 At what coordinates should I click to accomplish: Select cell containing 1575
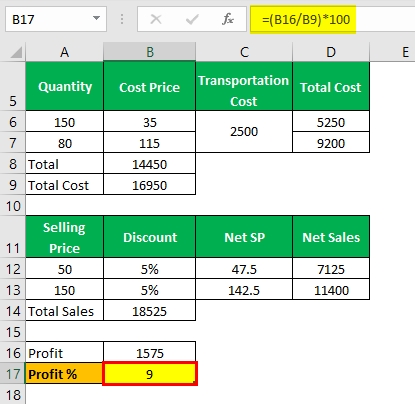pyautogui.click(x=150, y=353)
